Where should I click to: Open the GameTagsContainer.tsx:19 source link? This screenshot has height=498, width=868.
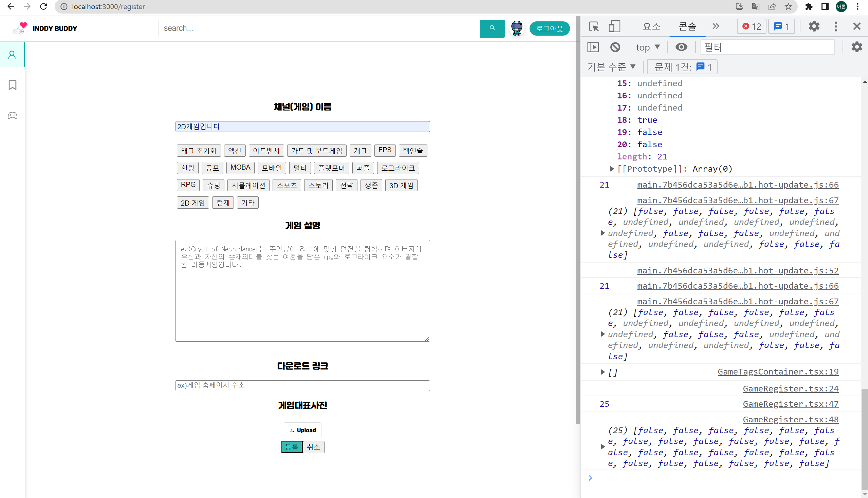(x=778, y=372)
